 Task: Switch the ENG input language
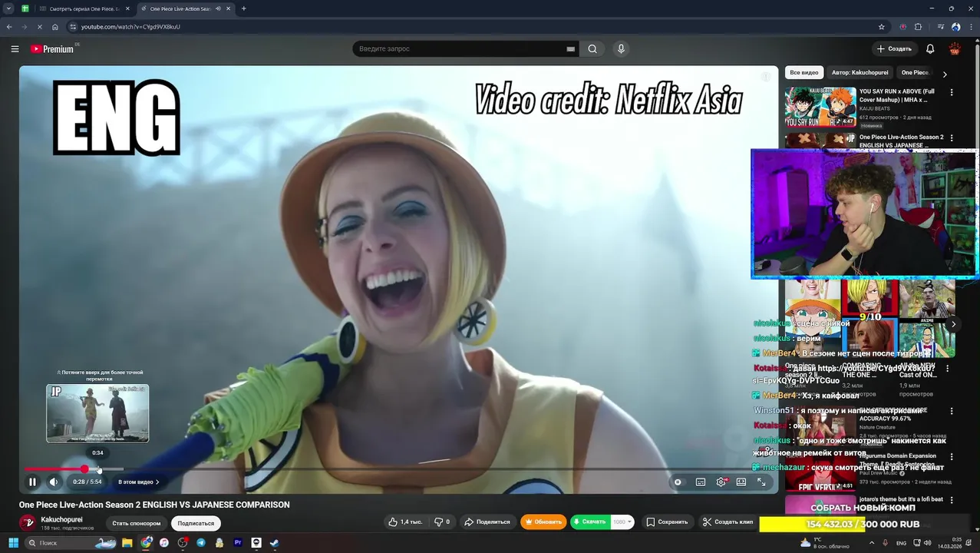[901, 543]
